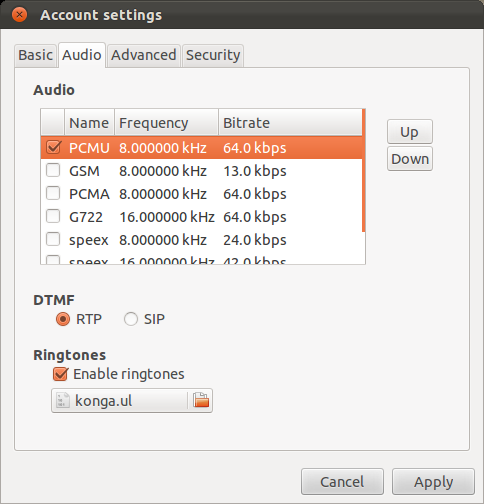Image resolution: width=484 pixels, height=504 pixels.
Task: Open the konga.ul ringtone file chooser
Action: pos(132,400)
